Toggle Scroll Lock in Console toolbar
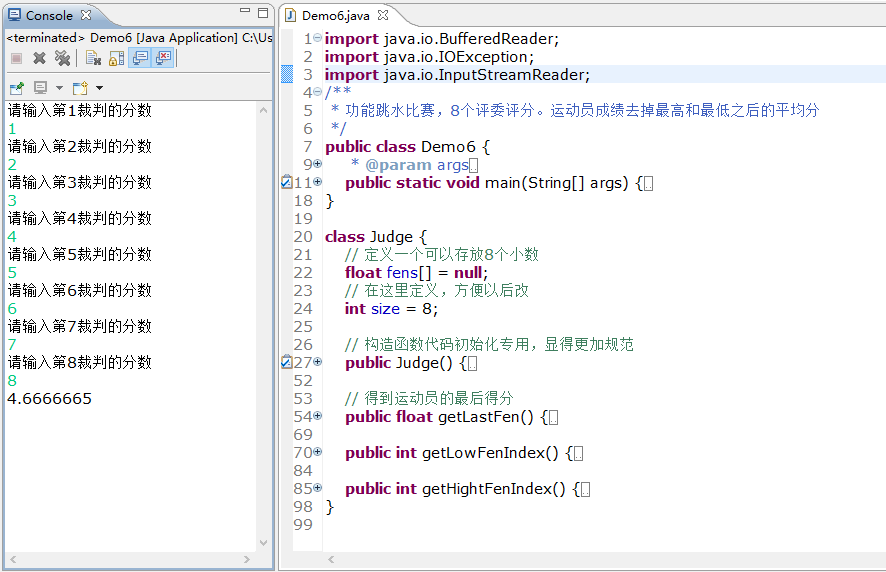The height and width of the screenshot is (572, 886). 116,58
